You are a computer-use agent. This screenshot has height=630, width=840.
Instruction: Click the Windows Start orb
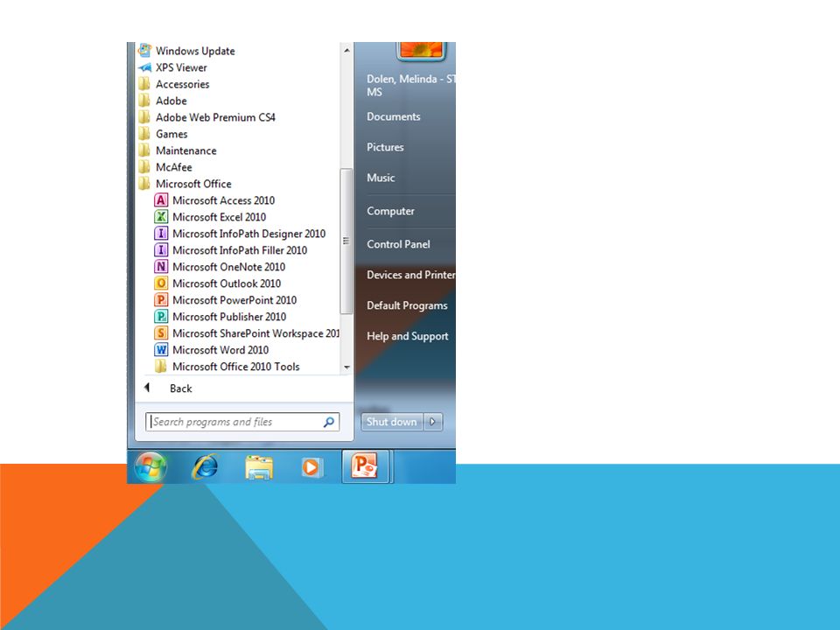150,466
